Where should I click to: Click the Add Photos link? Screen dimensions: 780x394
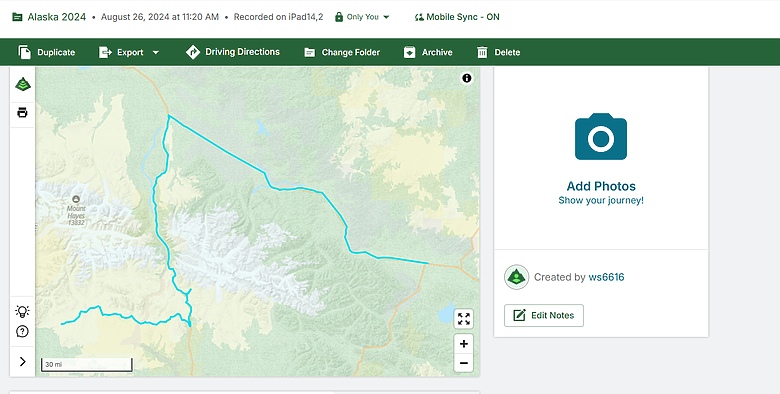(601, 186)
